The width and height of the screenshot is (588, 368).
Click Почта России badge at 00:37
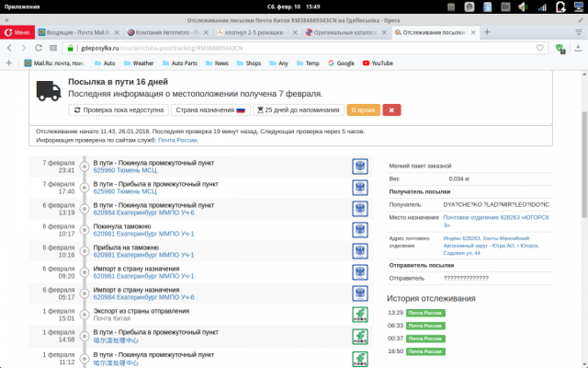point(425,339)
